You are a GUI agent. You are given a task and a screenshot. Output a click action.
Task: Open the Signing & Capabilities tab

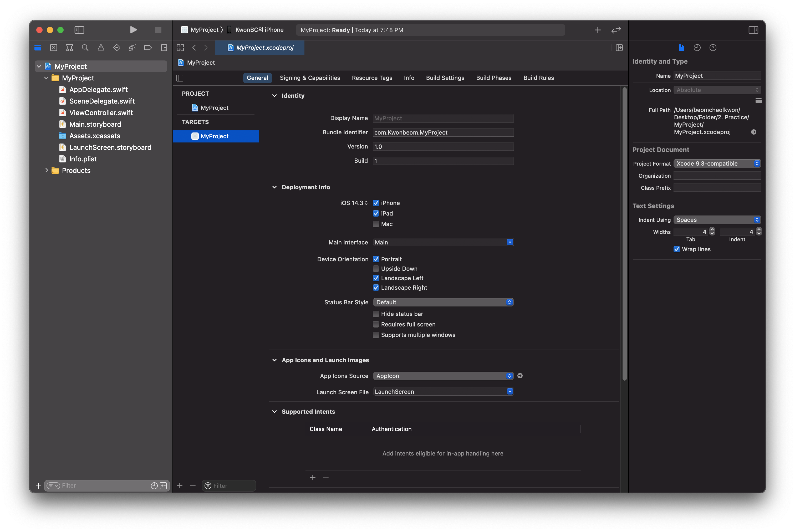coord(309,78)
